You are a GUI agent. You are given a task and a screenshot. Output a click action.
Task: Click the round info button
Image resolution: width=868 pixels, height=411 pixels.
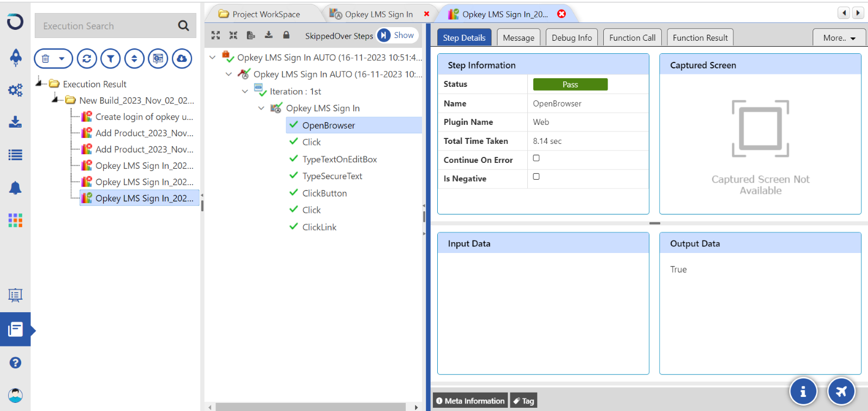coord(803,391)
